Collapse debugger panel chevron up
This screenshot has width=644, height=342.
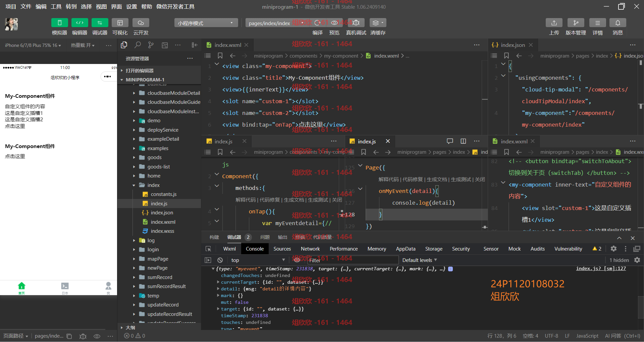pyautogui.click(x=619, y=238)
